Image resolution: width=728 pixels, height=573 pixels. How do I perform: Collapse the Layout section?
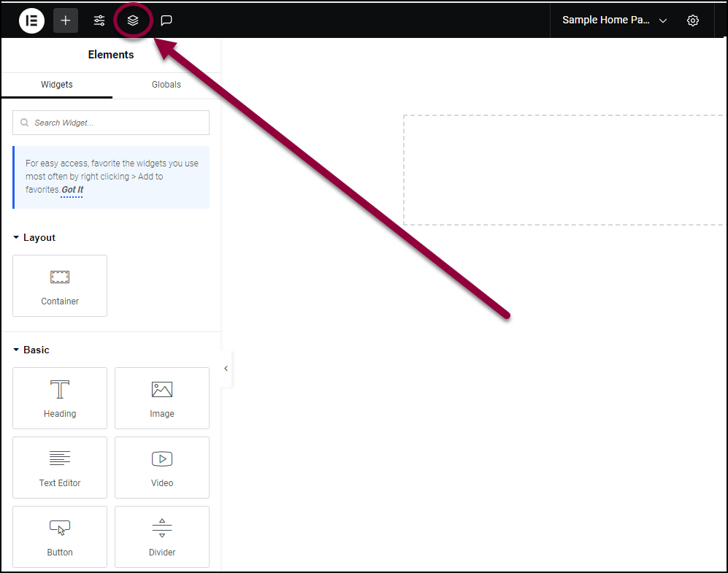34,237
